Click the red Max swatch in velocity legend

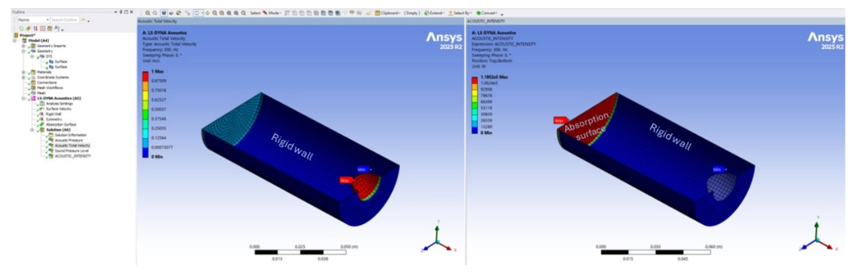(145, 76)
